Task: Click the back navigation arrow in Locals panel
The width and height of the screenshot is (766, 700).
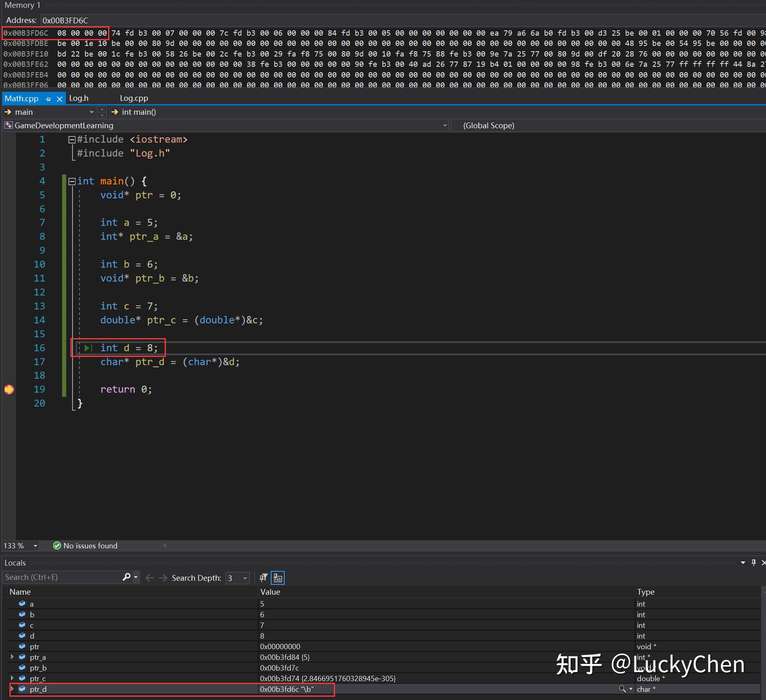Action: pyautogui.click(x=149, y=578)
